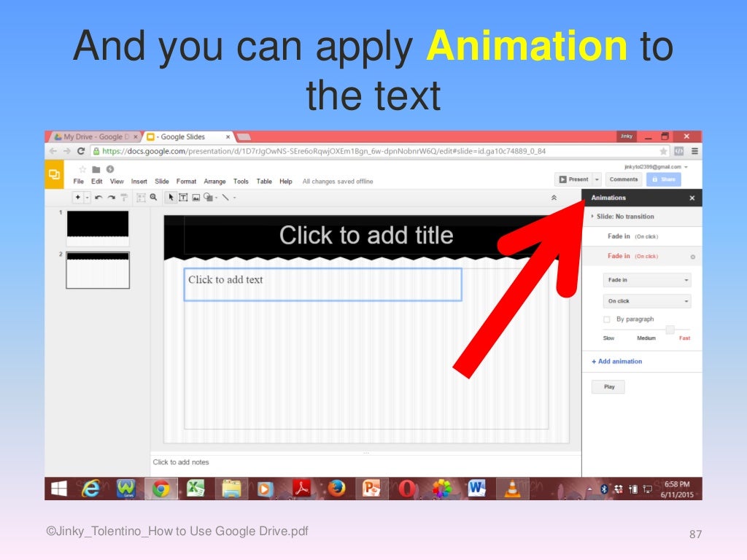Viewport: 747px width, 560px height.
Task: Open the File menu
Action: tap(79, 182)
